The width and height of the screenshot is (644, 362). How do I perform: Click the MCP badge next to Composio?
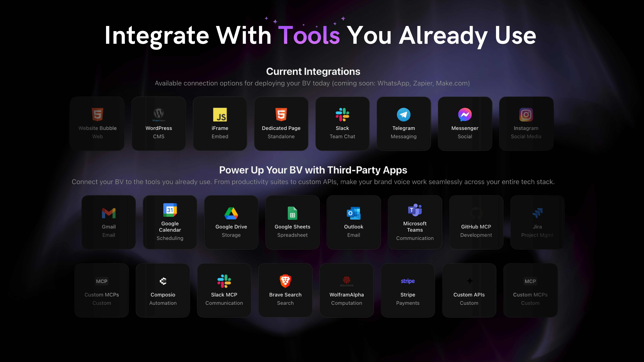[102, 281]
